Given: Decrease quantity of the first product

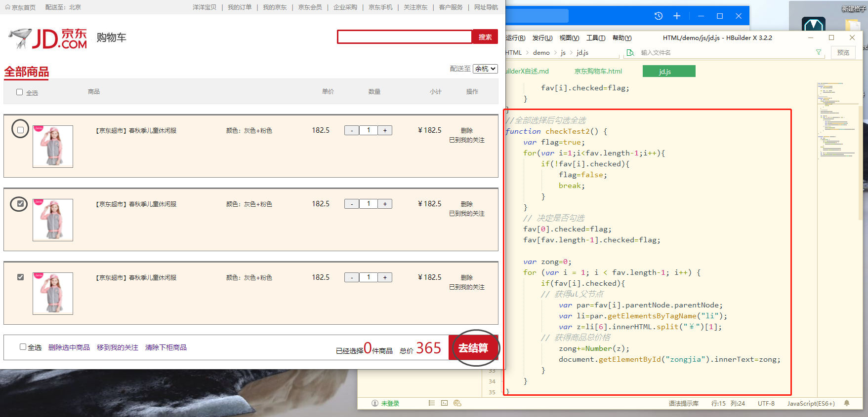Looking at the screenshot, I should 352,130.
